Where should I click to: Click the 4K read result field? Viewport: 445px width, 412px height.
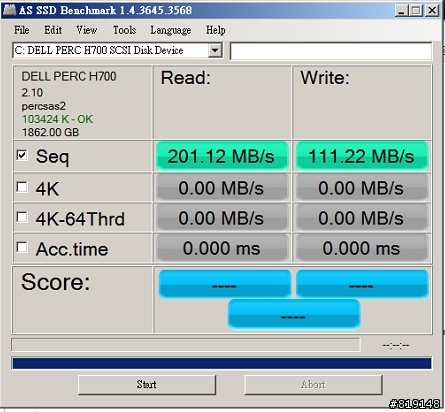222,188
